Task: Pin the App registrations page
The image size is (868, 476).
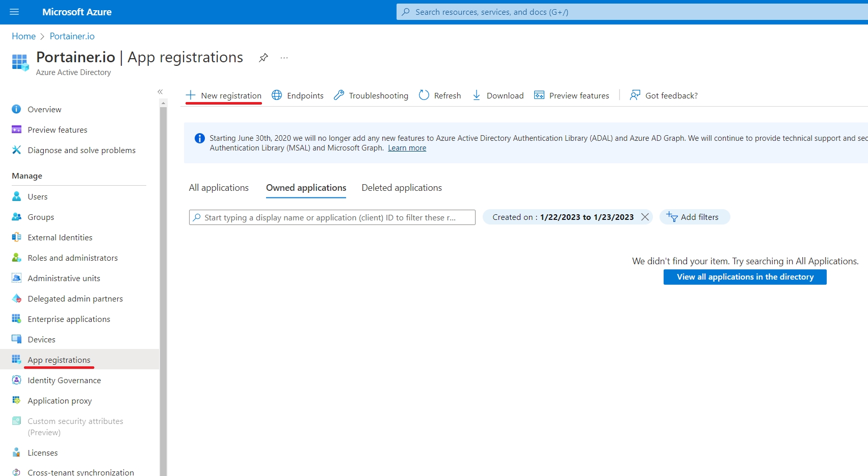Action: click(263, 58)
